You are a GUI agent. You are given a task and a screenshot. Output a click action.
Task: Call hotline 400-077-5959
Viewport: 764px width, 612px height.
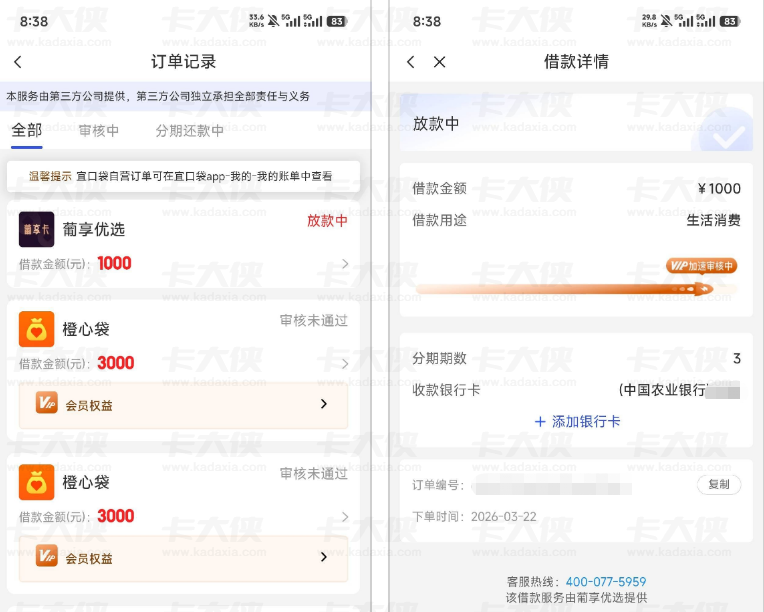pyautogui.click(x=606, y=582)
